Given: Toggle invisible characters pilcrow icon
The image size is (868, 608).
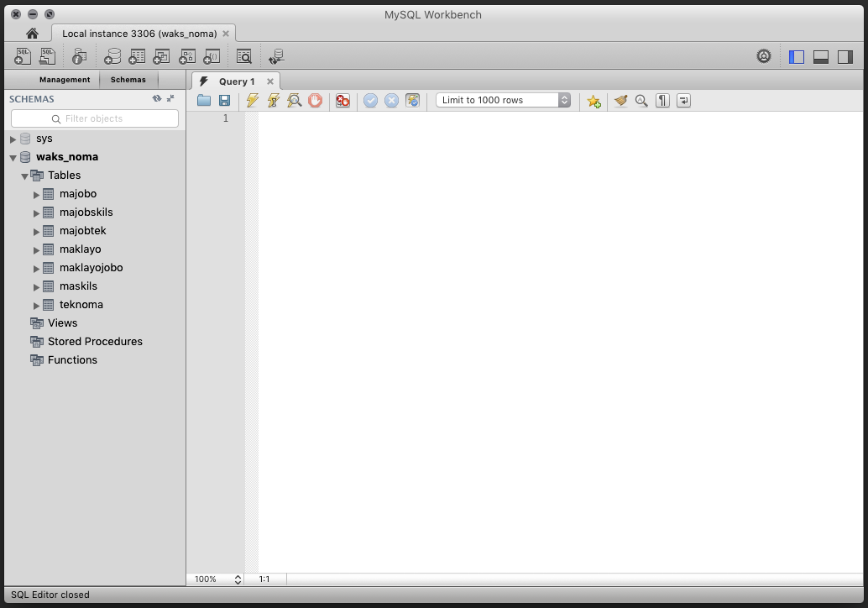Looking at the screenshot, I should pyautogui.click(x=662, y=100).
